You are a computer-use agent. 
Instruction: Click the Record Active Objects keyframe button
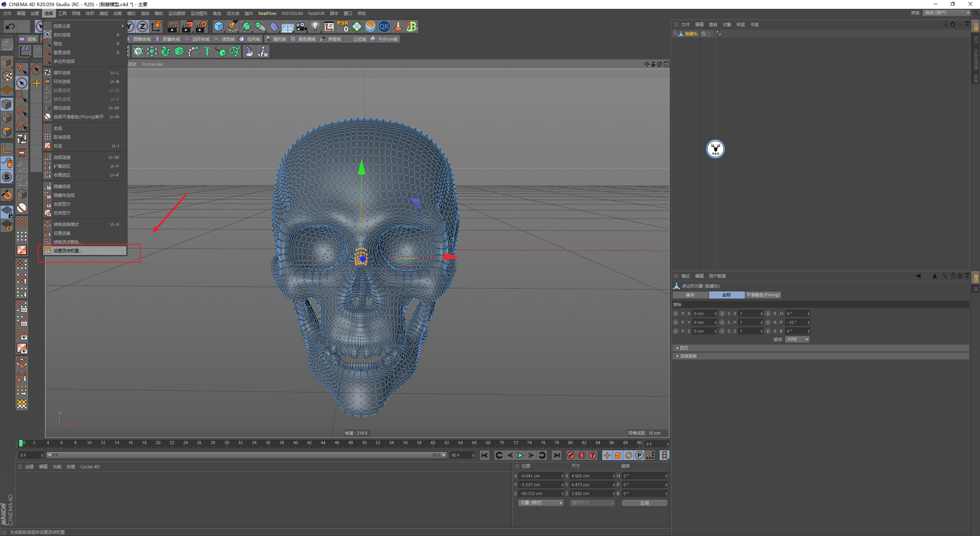point(571,455)
